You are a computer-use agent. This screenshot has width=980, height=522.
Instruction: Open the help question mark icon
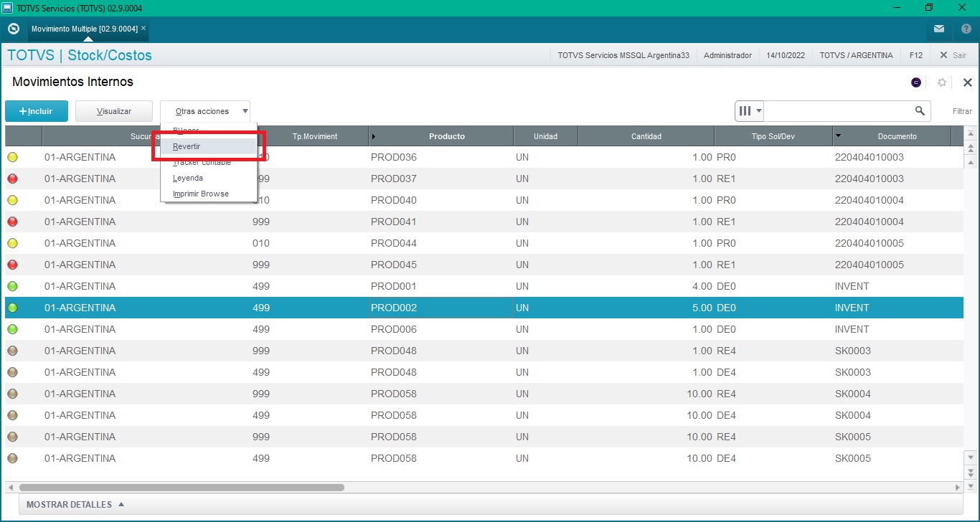tap(966, 29)
